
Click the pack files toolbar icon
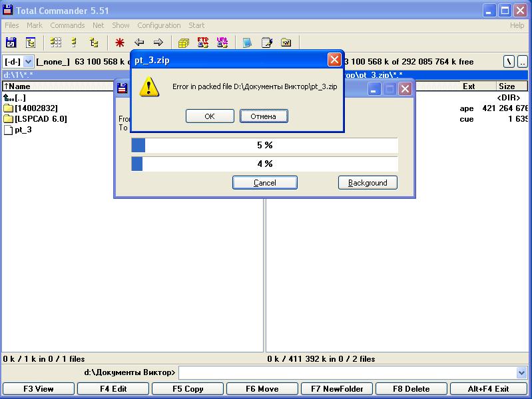tap(184, 43)
